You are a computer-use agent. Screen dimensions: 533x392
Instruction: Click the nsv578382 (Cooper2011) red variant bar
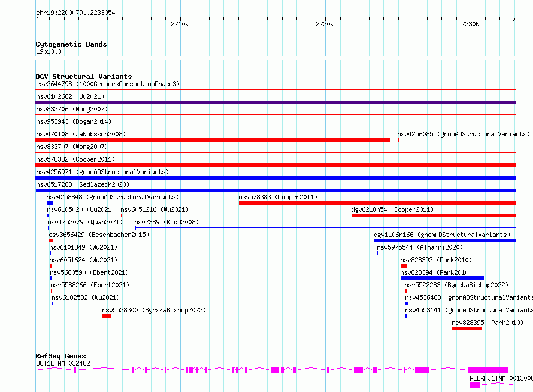(x=275, y=165)
